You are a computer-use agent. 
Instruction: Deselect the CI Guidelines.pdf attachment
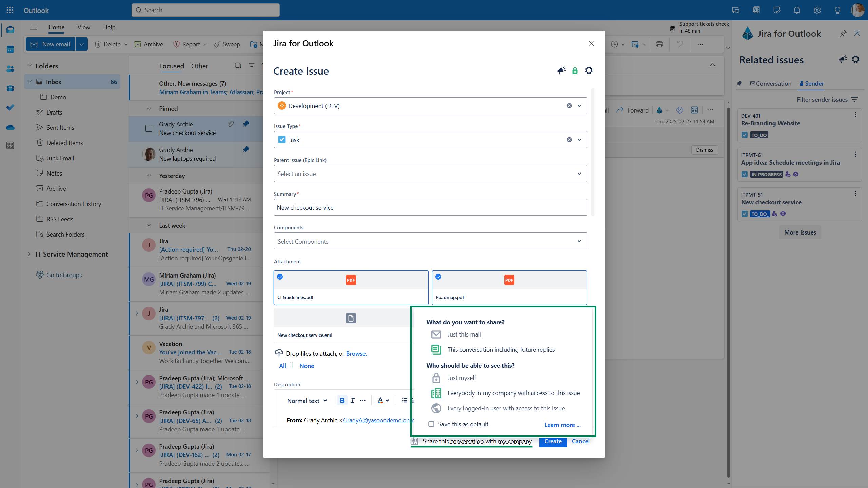(x=280, y=277)
